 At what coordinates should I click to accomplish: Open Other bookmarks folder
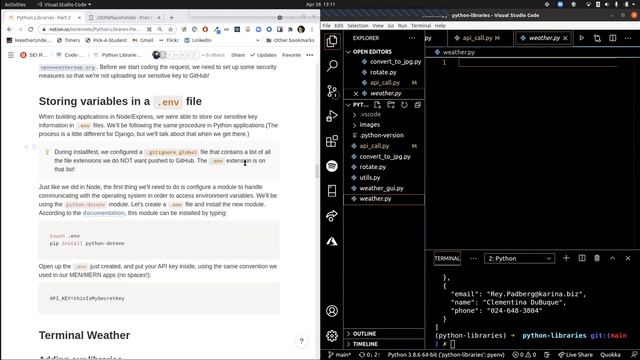click(290, 40)
